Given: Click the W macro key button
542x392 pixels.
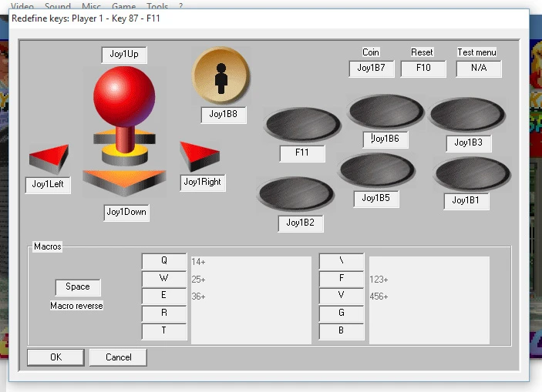Looking at the screenshot, I should pos(164,279).
